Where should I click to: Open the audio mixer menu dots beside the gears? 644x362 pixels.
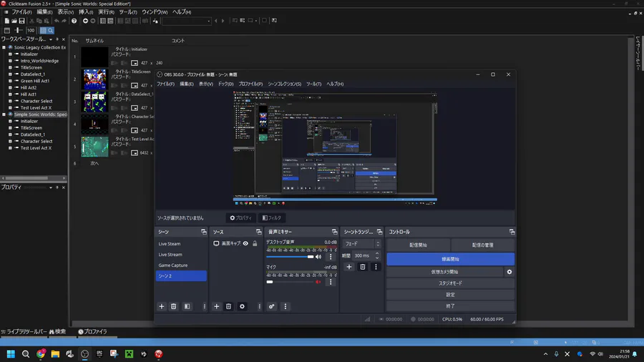286,307
